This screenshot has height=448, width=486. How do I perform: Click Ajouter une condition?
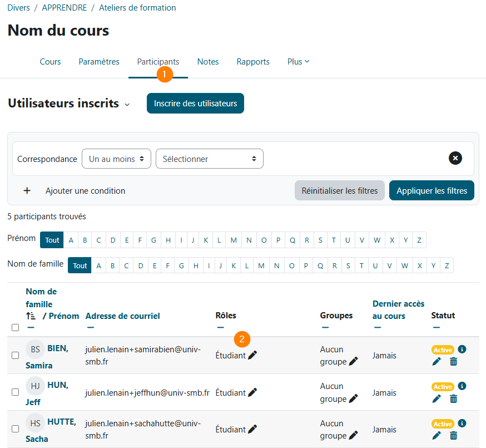tap(85, 190)
